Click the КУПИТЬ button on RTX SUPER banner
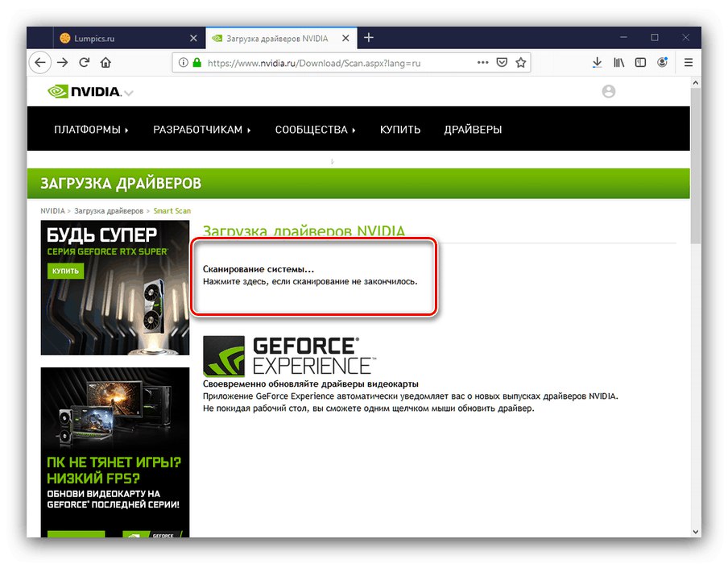 tap(64, 271)
